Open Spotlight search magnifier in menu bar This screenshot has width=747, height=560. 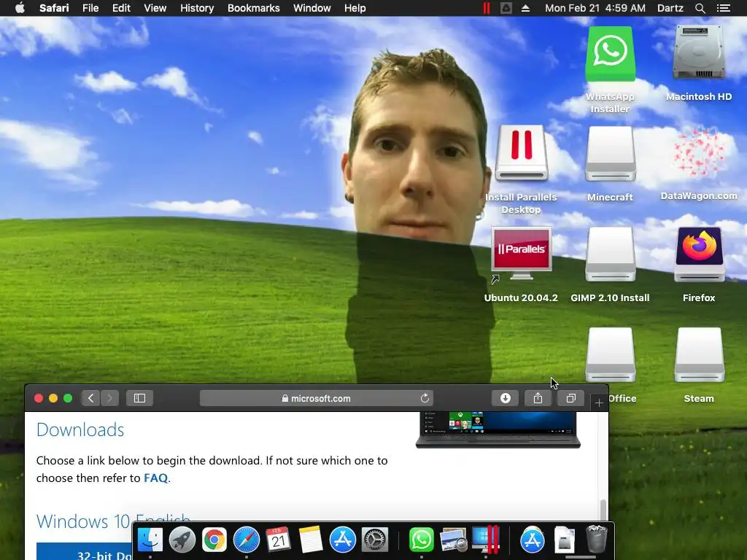700,8
